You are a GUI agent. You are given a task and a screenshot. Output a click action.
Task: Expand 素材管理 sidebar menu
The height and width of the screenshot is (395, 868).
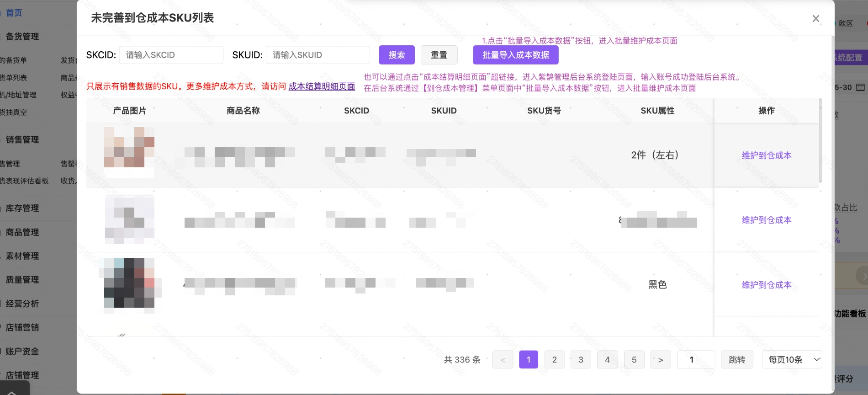pos(22,256)
